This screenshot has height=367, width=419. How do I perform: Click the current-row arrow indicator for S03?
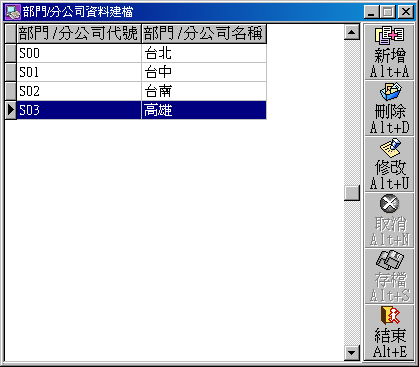coord(11,110)
